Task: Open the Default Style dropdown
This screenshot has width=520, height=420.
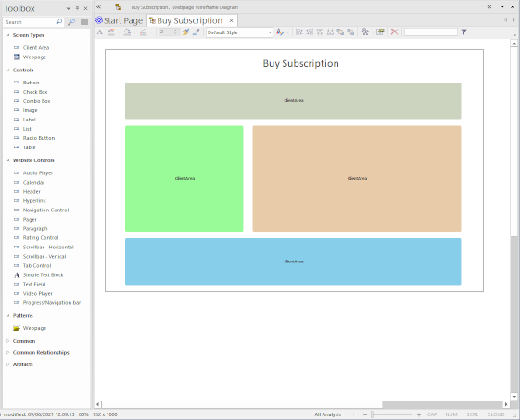Action: [239, 32]
